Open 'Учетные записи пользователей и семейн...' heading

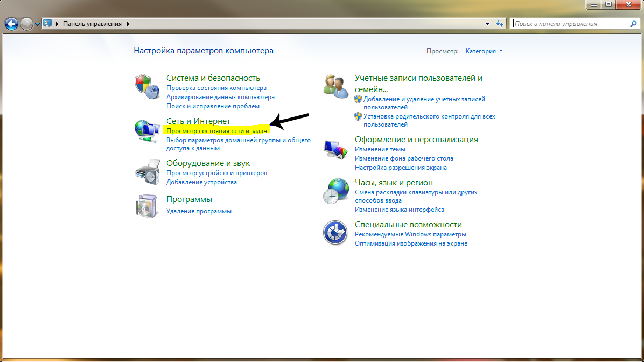point(418,83)
